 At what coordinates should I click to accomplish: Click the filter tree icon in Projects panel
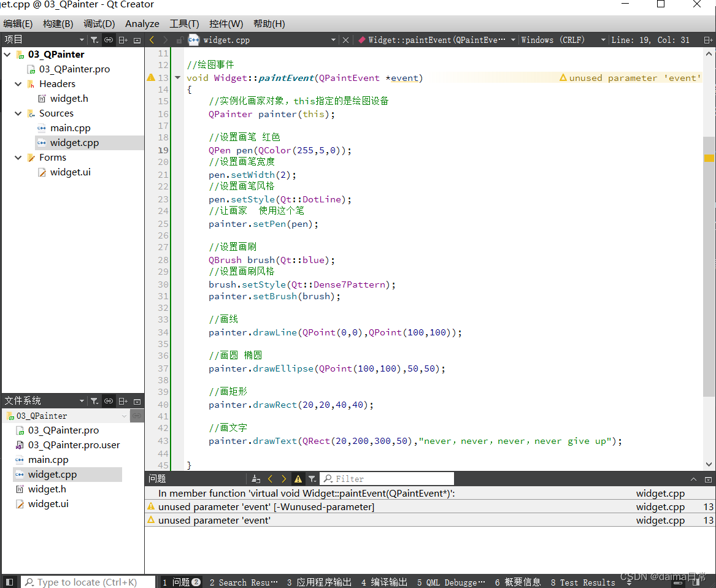point(94,40)
